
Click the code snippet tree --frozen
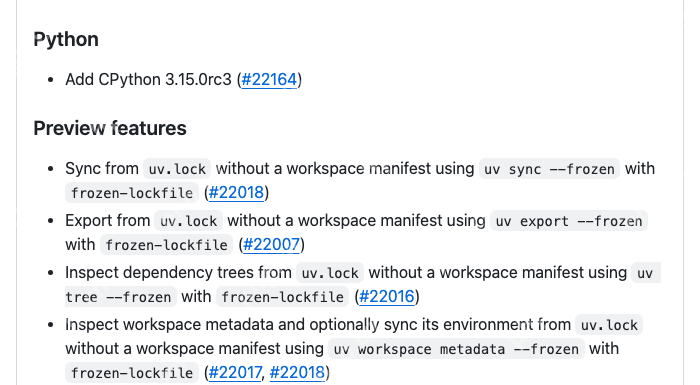121,297
